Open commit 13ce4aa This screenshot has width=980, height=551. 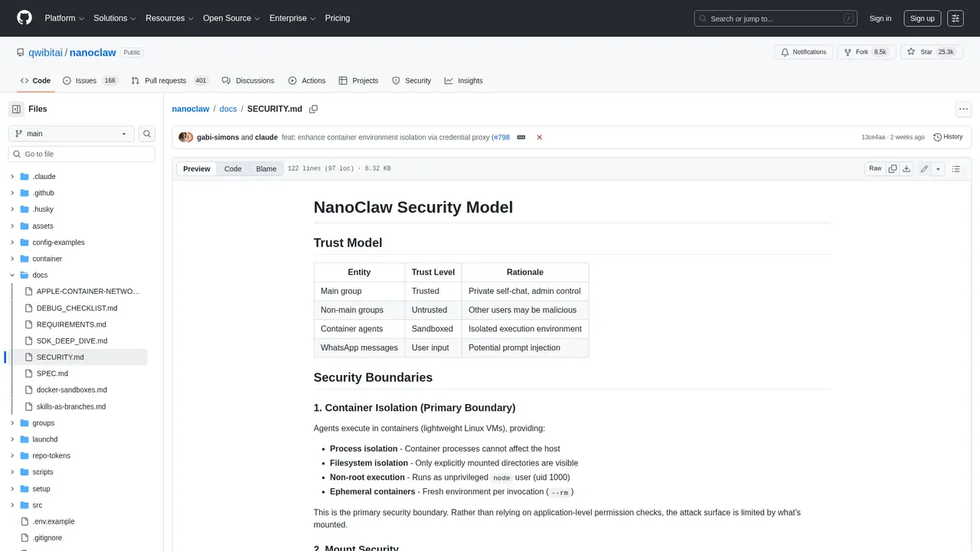click(x=874, y=138)
